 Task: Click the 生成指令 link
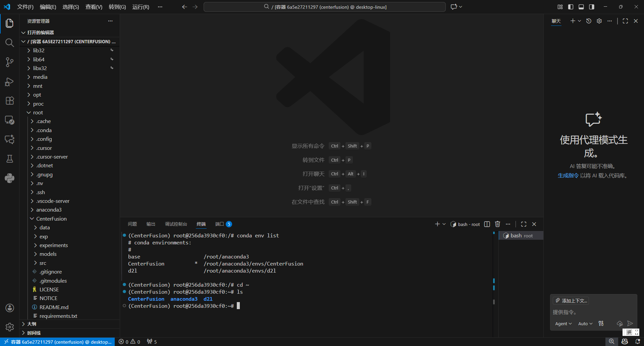pyautogui.click(x=568, y=176)
